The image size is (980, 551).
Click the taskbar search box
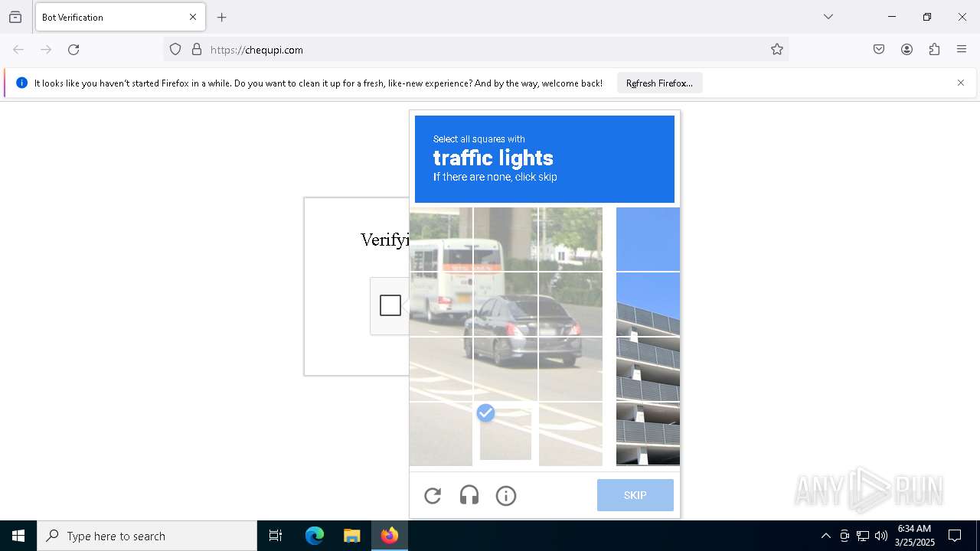[147, 536]
